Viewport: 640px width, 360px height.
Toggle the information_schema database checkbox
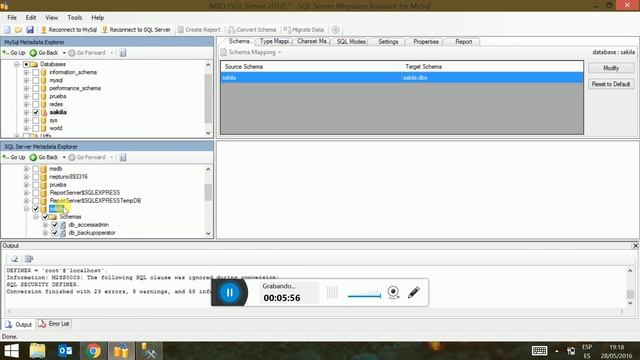tap(36, 72)
